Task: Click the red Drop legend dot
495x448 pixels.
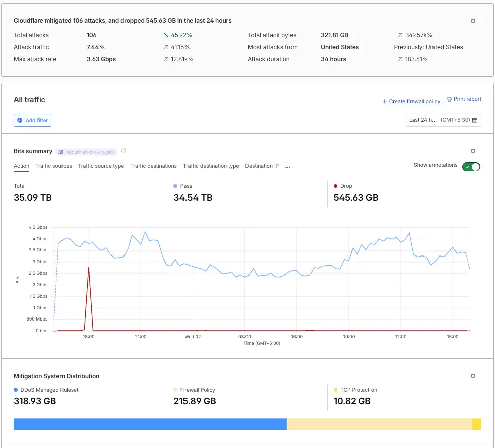Action: [335, 186]
